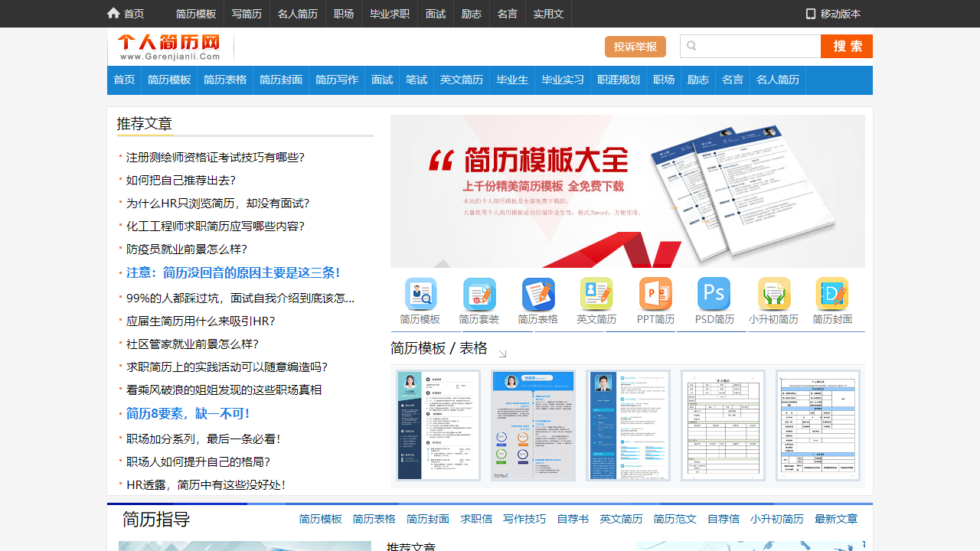The width and height of the screenshot is (980, 551).
Task: Open article 应届生简历用什么来吸引HR?
Action: click(201, 321)
